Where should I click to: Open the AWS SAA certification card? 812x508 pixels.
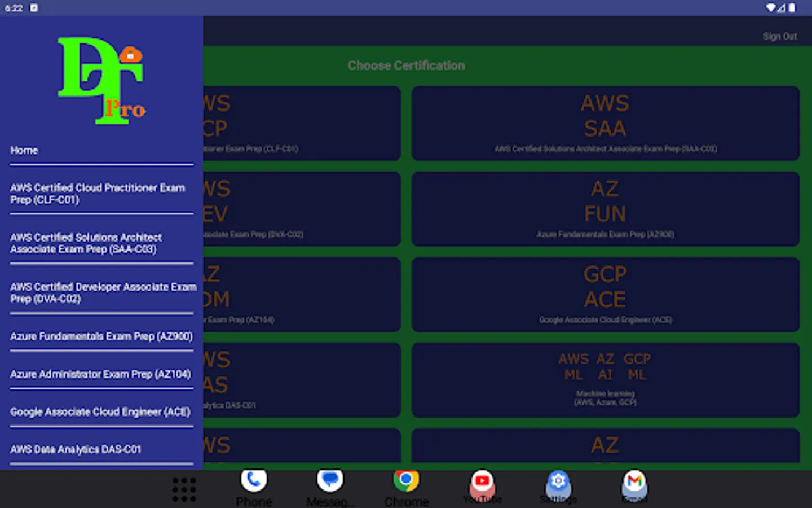(x=605, y=124)
